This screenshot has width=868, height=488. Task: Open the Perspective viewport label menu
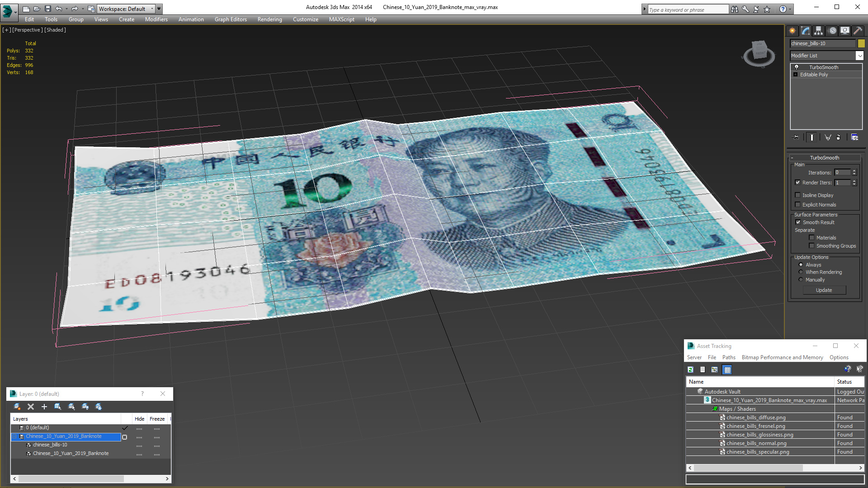28,30
